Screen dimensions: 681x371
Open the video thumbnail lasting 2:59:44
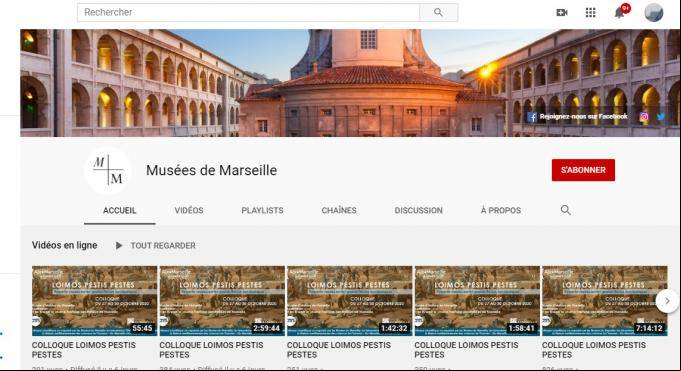pos(222,301)
